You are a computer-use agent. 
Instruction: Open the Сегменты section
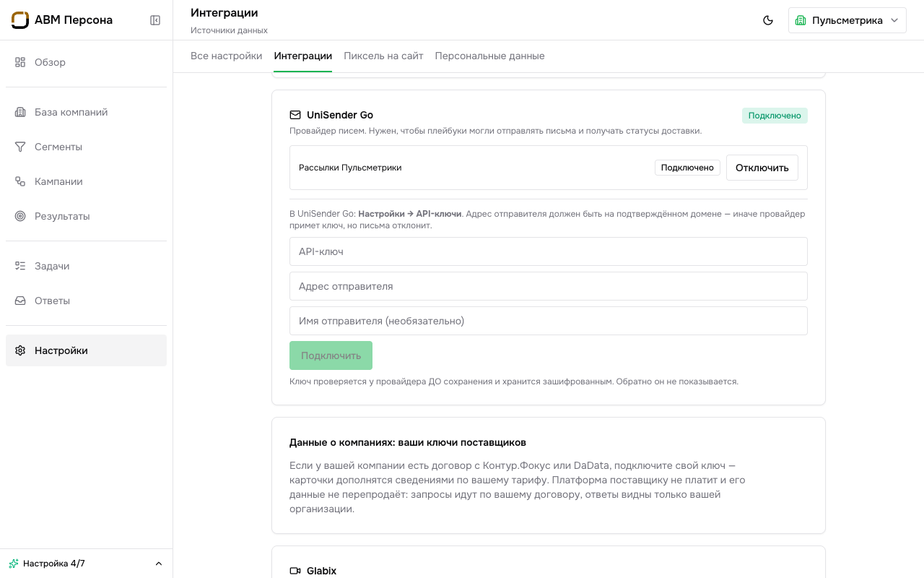86,147
